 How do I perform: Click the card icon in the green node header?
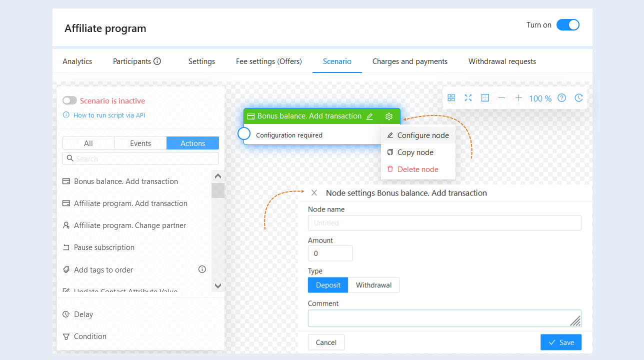point(251,116)
